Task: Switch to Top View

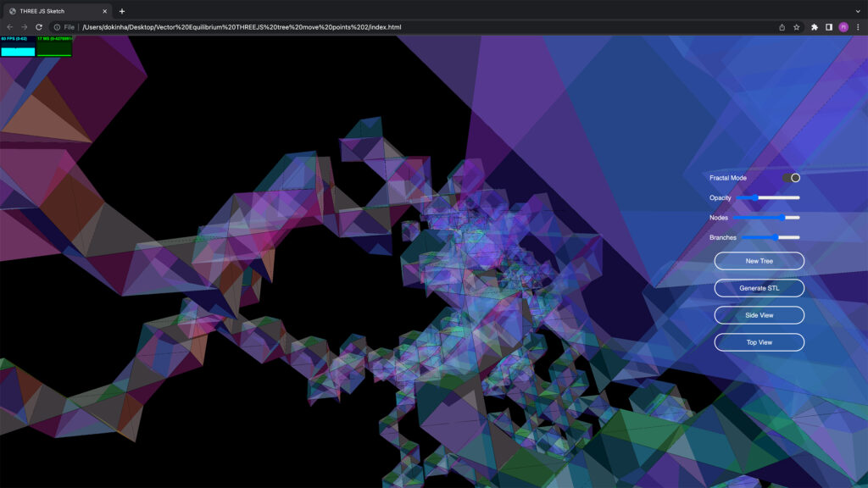Action: 759,341
